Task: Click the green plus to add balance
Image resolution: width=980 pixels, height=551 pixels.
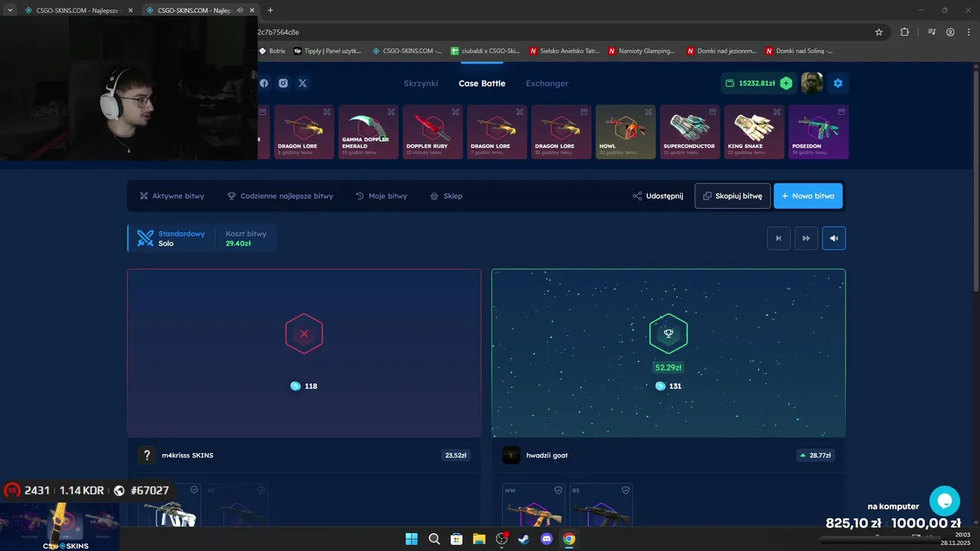Action: (786, 83)
